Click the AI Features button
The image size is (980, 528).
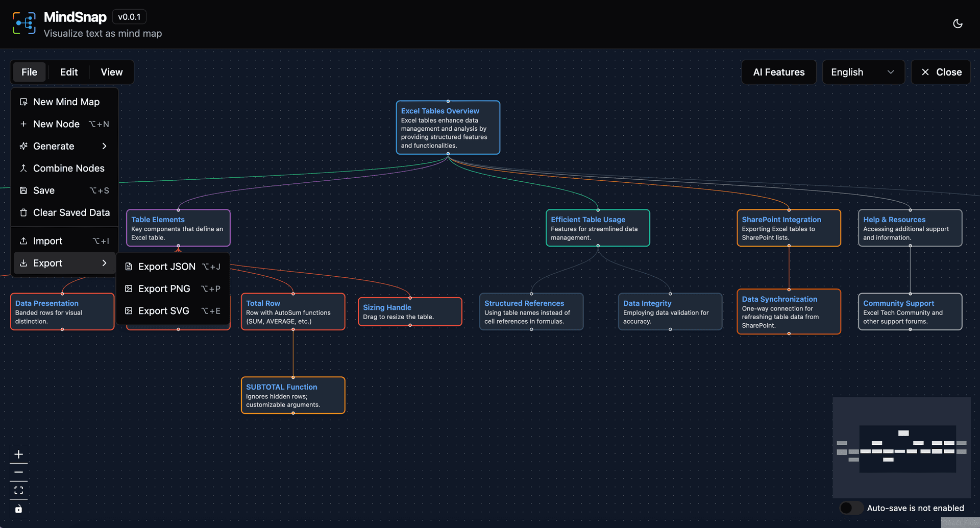(x=778, y=72)
